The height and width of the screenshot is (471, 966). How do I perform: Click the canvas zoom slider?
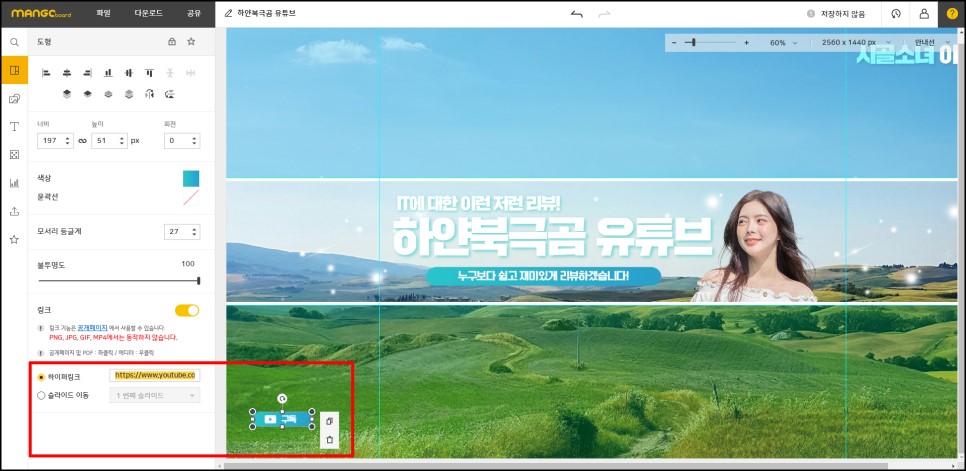pos(710,42)
